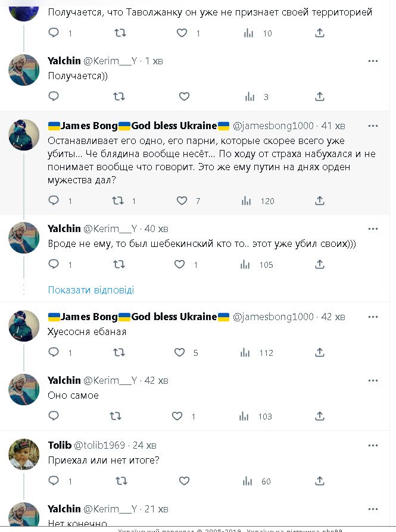Retweet James Bong's 42 хв tweet
396x532 pixels.
(x=120, y=353)
